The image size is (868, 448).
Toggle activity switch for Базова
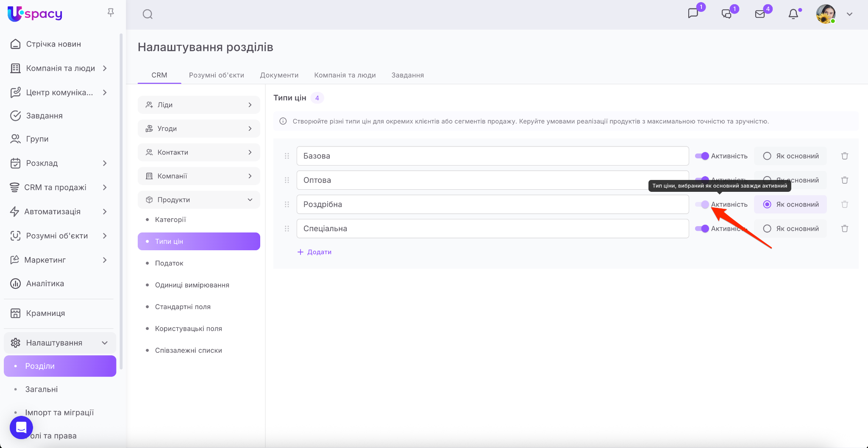coord(702,156)
